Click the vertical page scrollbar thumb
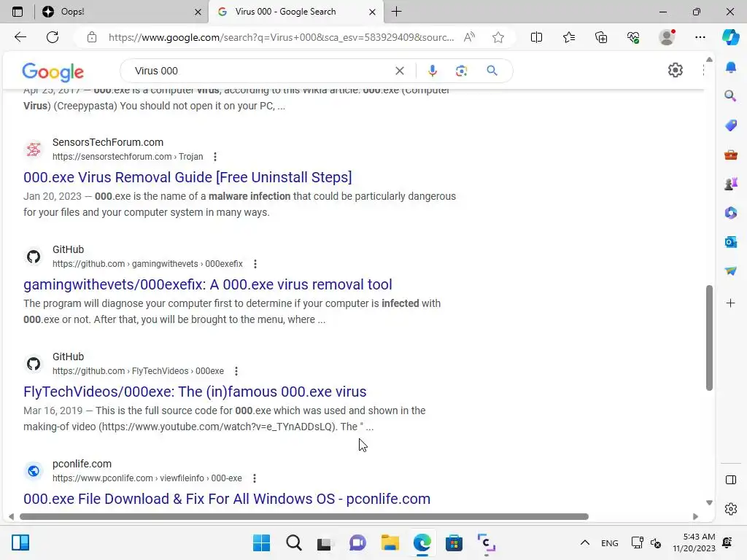The image size is (747, 560). (709, 338)
